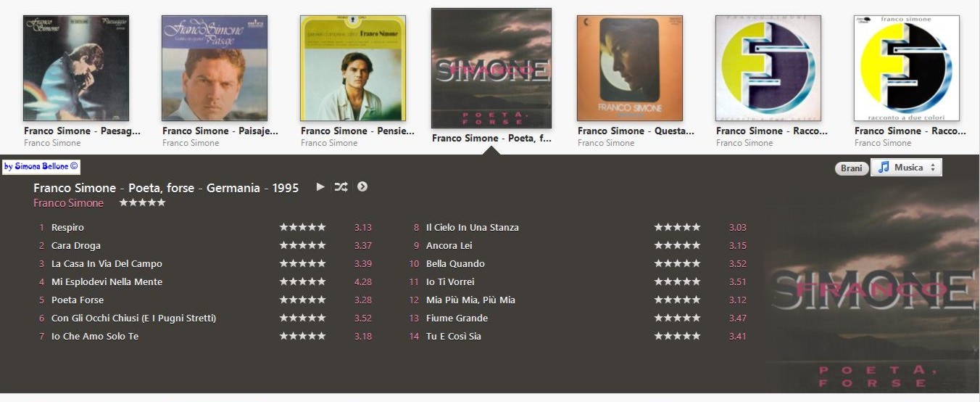This screenshot has height=402, width=980.
Task: Open the Questa album artwork
Action: click(x=630, y=68)
